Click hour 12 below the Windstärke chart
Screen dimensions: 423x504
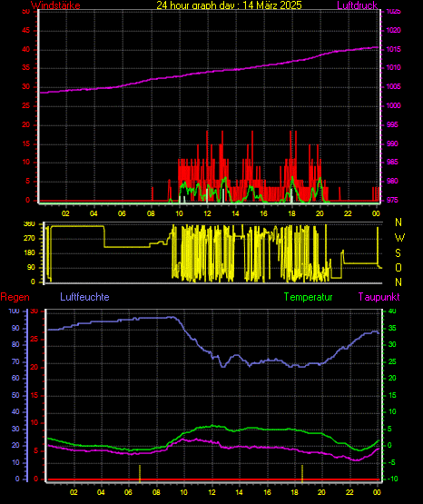[207, 213]
